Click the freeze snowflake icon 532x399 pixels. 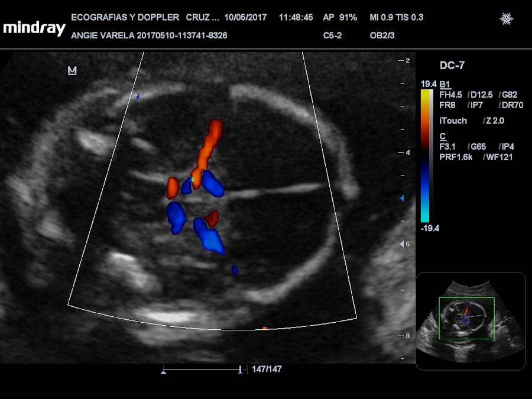(x=506, y=19)
